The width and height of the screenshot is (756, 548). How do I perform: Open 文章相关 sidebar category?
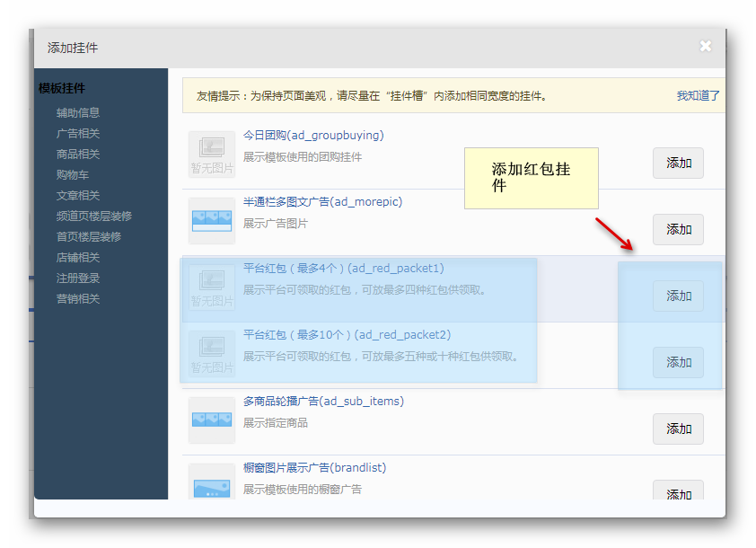pyautogui.click(x=77, y=196)
